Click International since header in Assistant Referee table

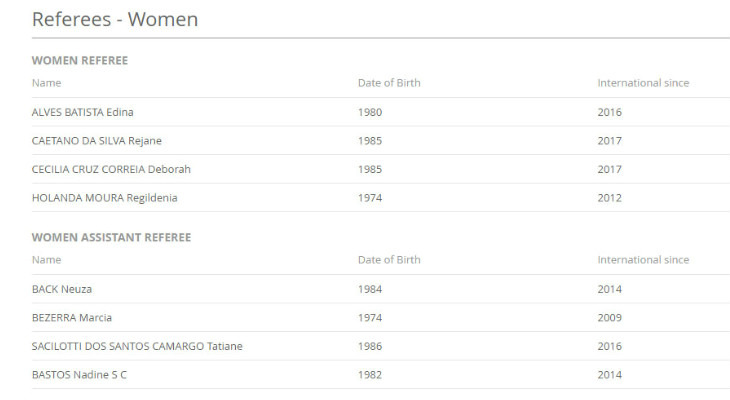(x=643, y=260)
